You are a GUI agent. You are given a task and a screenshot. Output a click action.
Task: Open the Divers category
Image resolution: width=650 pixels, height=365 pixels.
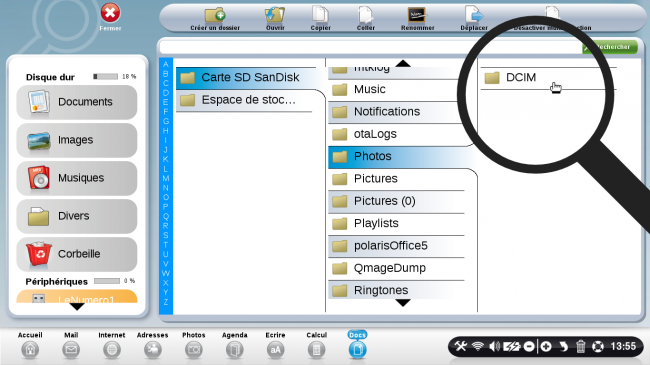pyautogui.click(x=77, y=216)
